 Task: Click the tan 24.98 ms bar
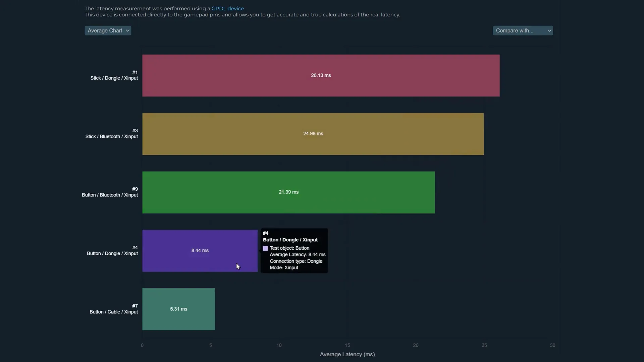coord(313,134)
